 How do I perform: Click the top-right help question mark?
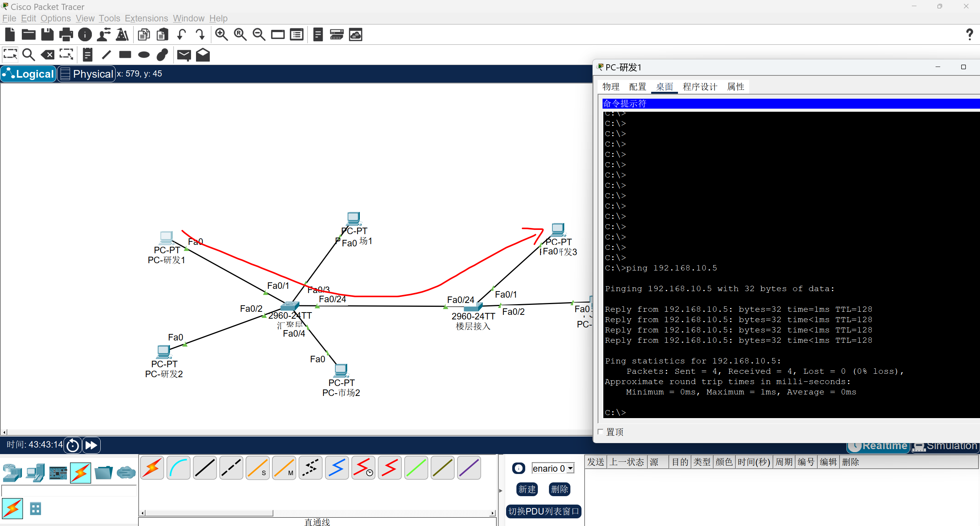(x=969, y=35)
